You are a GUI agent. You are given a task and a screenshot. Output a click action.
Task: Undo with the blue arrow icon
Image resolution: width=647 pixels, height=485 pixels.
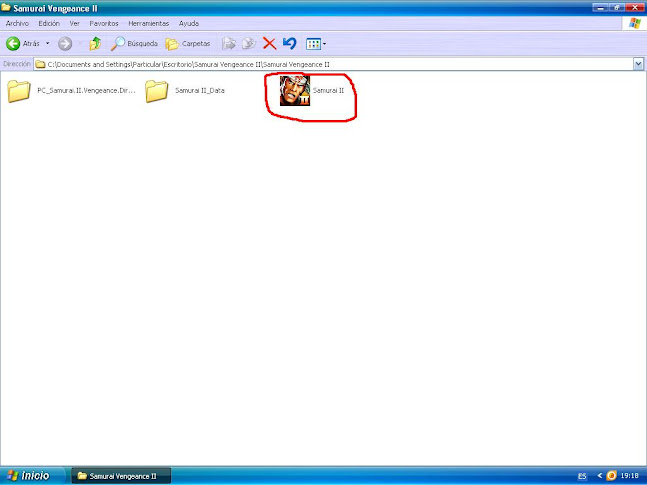coord(290,43)
